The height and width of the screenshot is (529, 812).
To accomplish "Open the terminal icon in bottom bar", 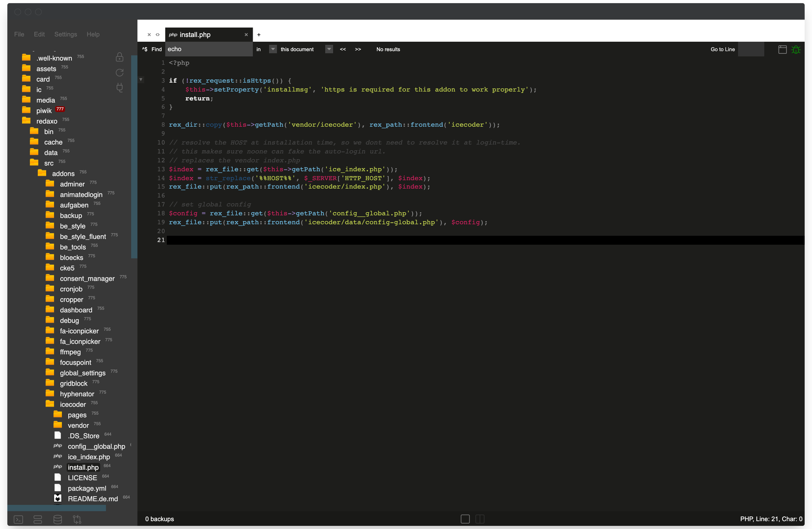I will [18, 520].
